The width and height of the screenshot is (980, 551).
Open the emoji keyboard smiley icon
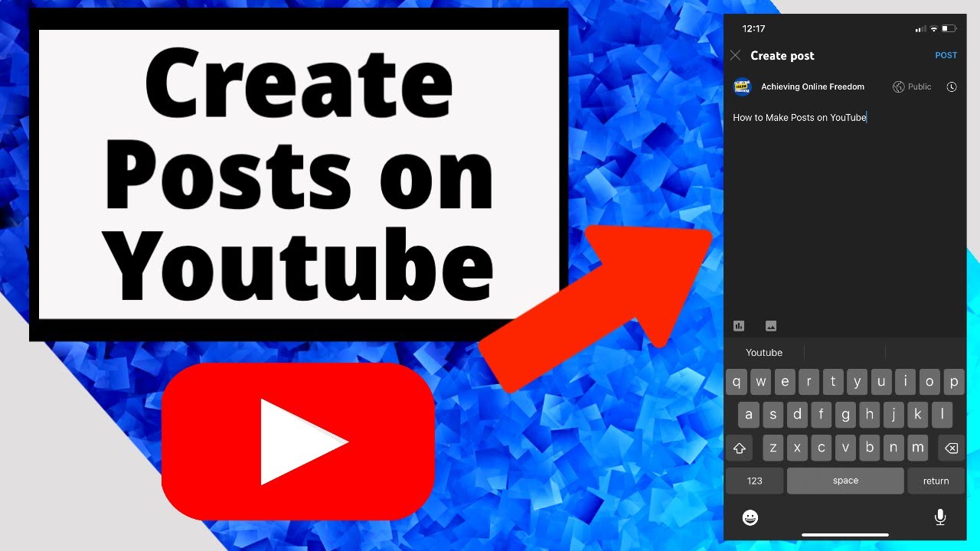point(750,517)
